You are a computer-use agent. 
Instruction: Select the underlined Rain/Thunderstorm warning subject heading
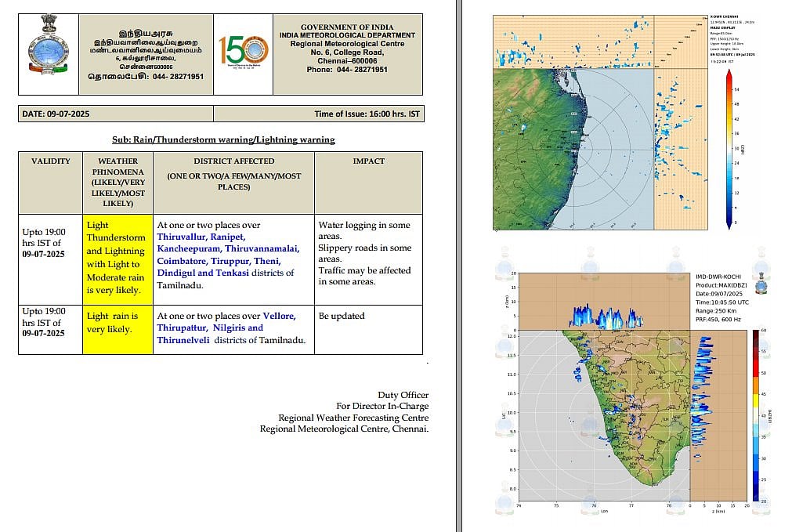[223, 139]
